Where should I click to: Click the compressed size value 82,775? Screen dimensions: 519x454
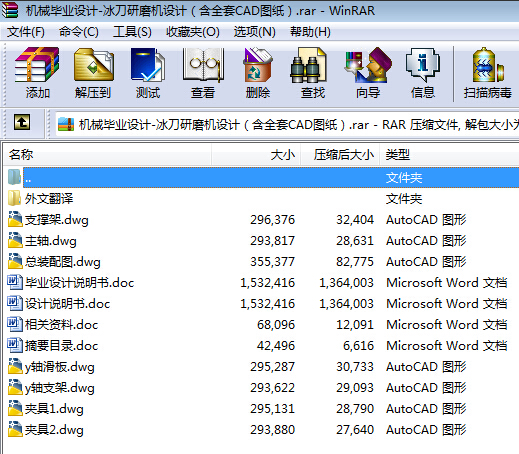355,262
